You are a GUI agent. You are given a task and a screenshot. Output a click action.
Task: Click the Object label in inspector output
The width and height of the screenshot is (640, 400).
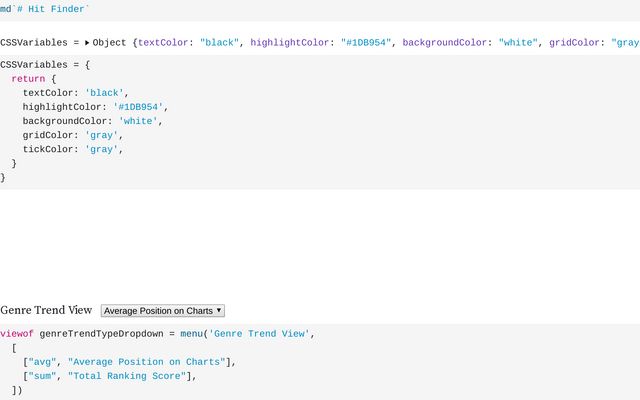click(109, 43)
